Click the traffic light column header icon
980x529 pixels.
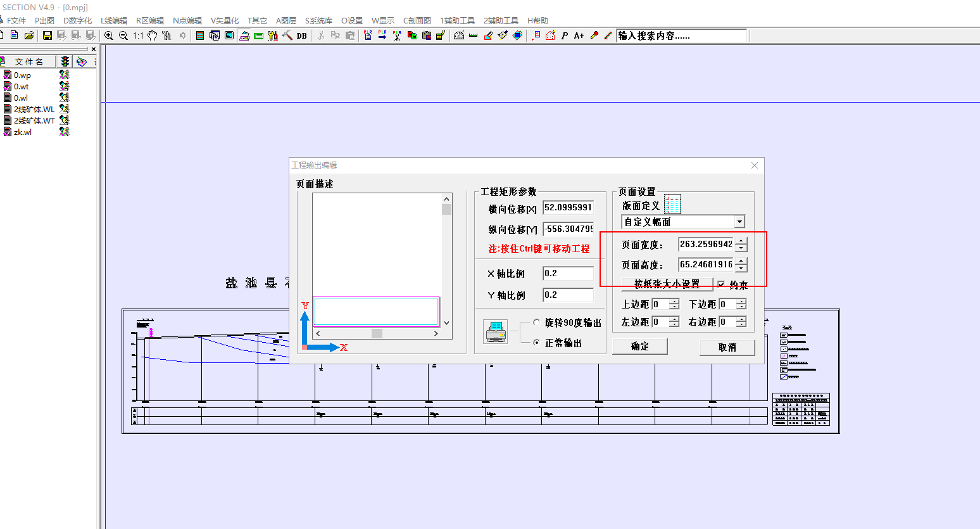pyautogui.click(x=65, y=61)
